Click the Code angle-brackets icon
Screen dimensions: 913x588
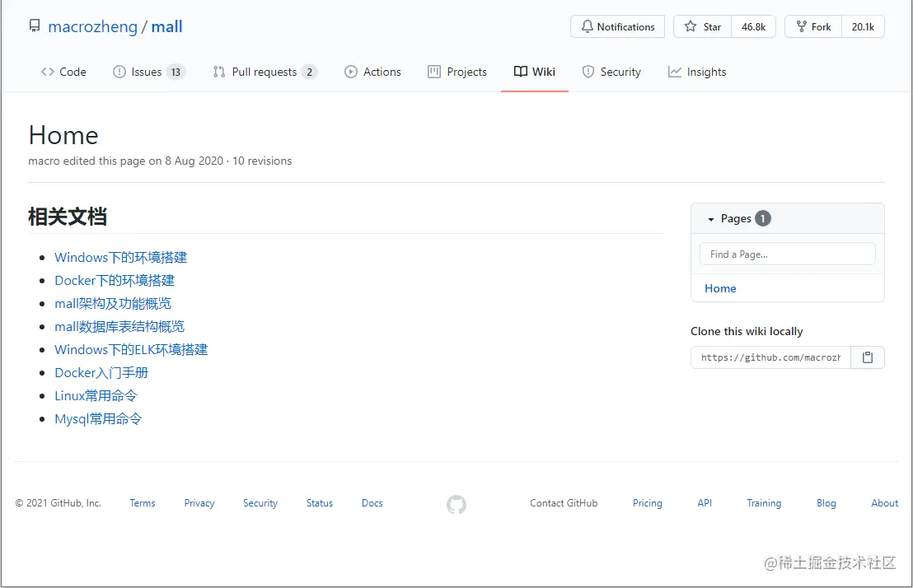coord(47,72)
